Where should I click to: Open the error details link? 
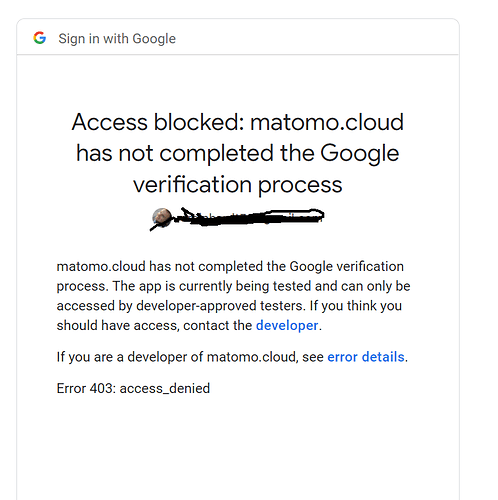366,357
